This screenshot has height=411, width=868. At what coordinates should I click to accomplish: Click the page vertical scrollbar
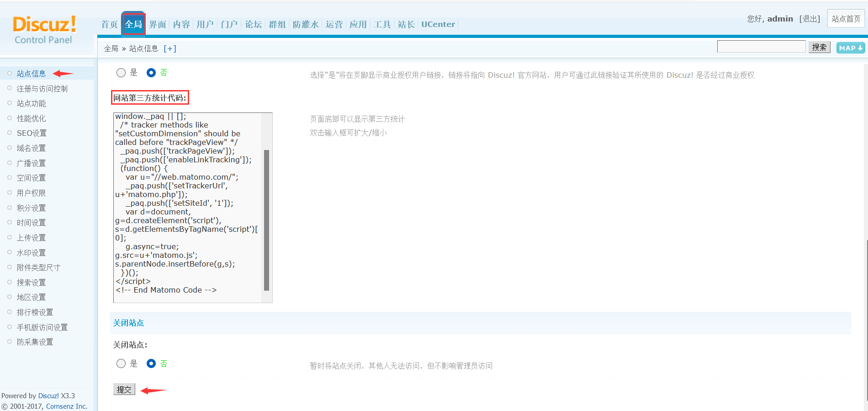click(x=866, y=320)
